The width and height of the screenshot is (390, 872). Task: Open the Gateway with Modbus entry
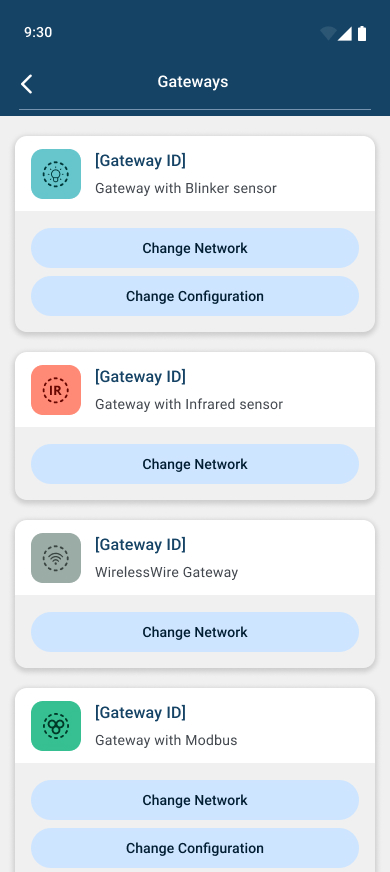tap(195, 726)
